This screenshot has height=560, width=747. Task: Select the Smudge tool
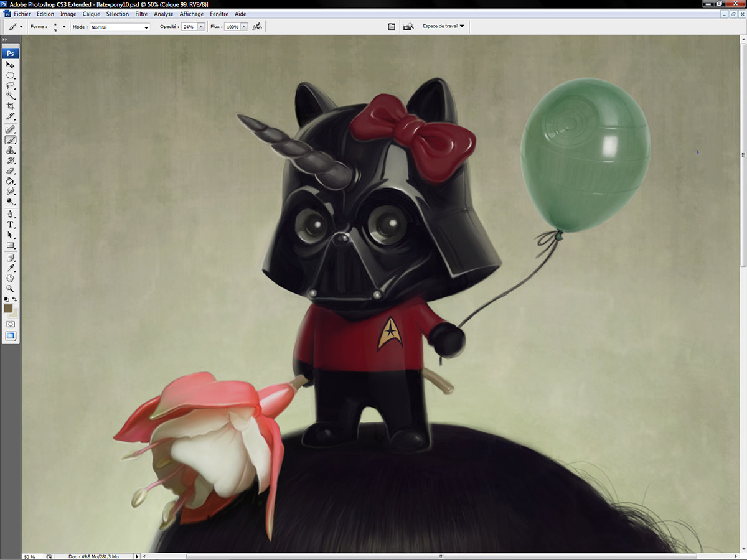11,191
